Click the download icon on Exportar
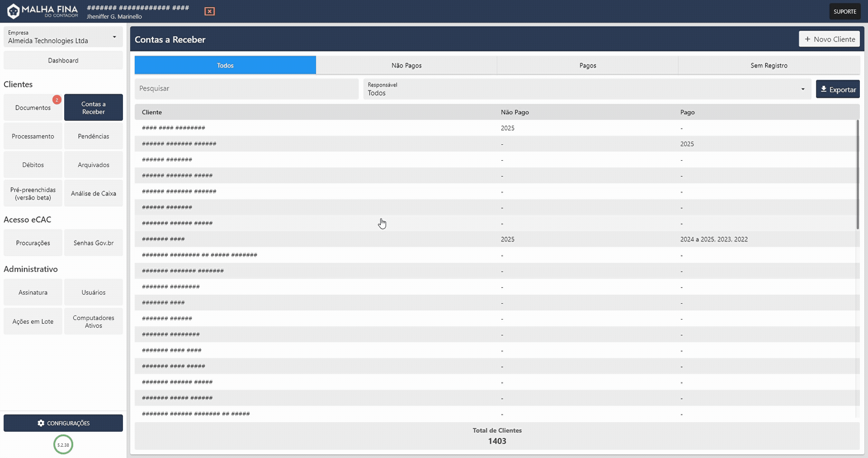 825,89
